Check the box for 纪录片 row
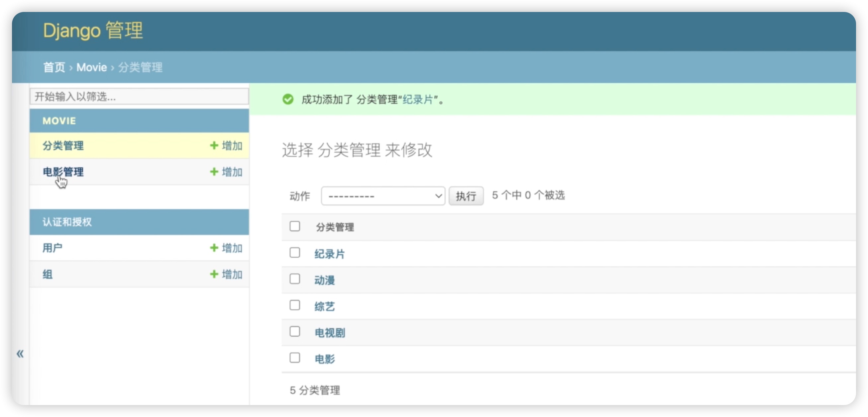 tap(295, 252)
